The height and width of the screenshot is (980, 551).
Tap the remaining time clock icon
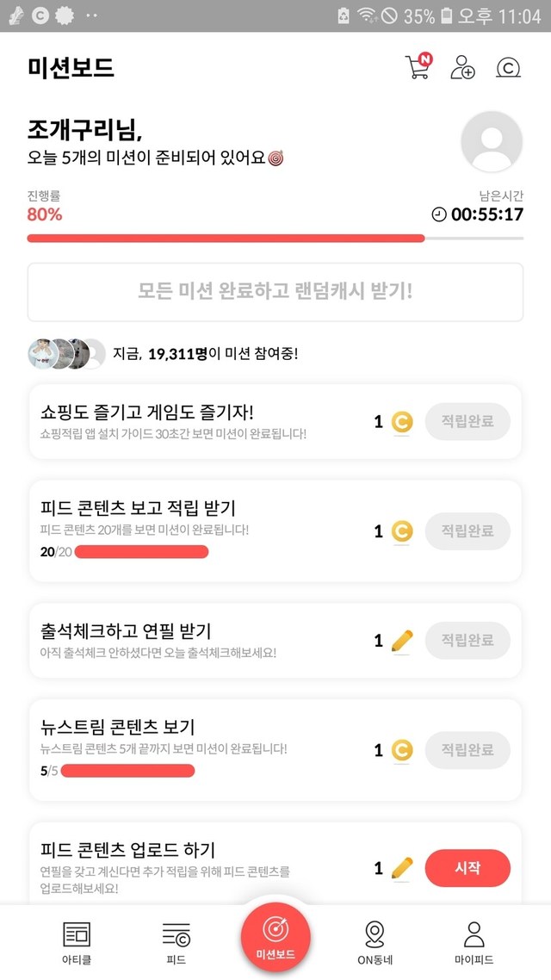(439, 214)
